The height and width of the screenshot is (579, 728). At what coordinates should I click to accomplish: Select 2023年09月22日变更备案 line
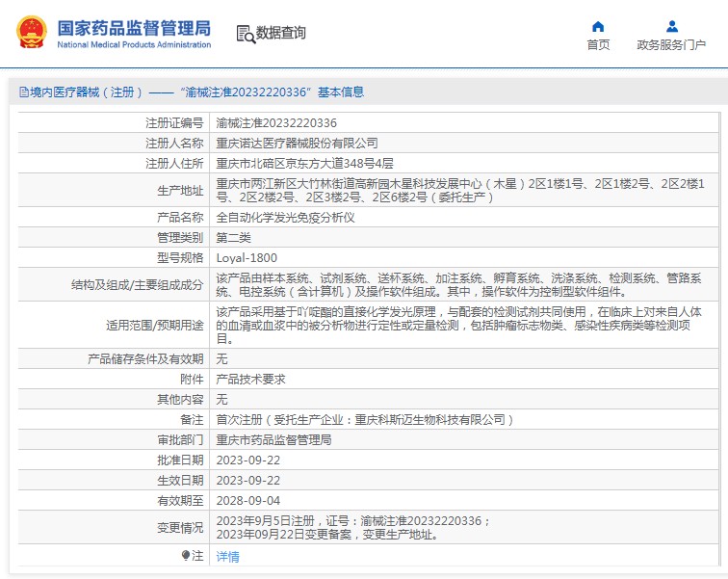tap(327, 535)
